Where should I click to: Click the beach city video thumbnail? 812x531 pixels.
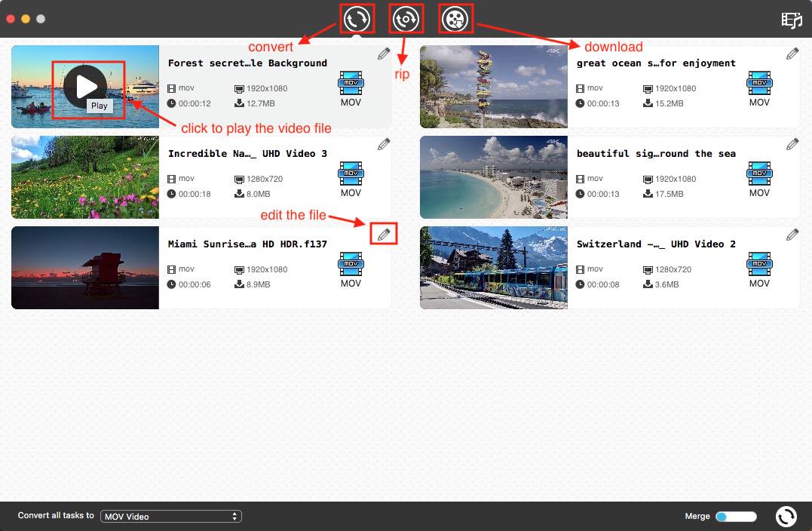point(493,177)
